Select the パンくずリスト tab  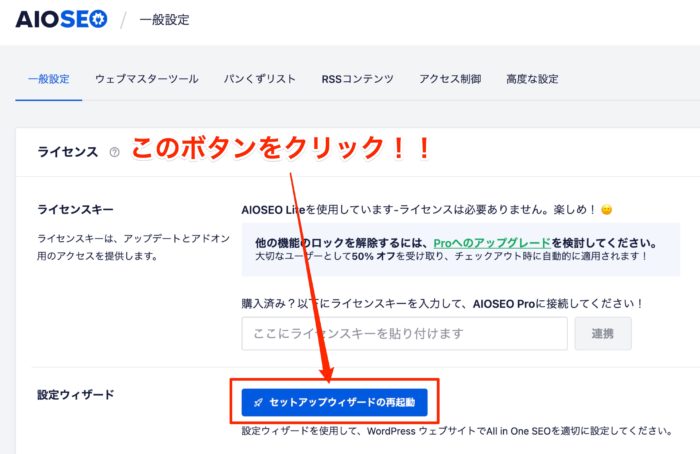(x=259, y=79)
